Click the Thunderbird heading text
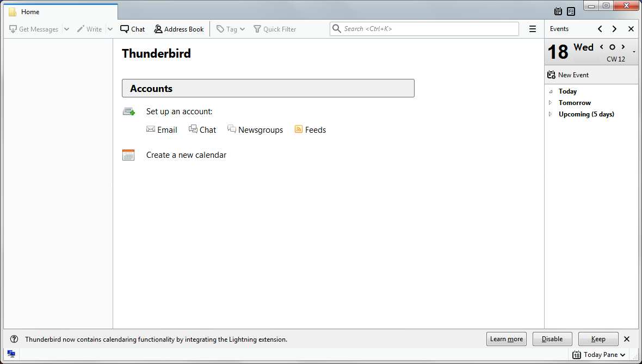 [156, 54]
